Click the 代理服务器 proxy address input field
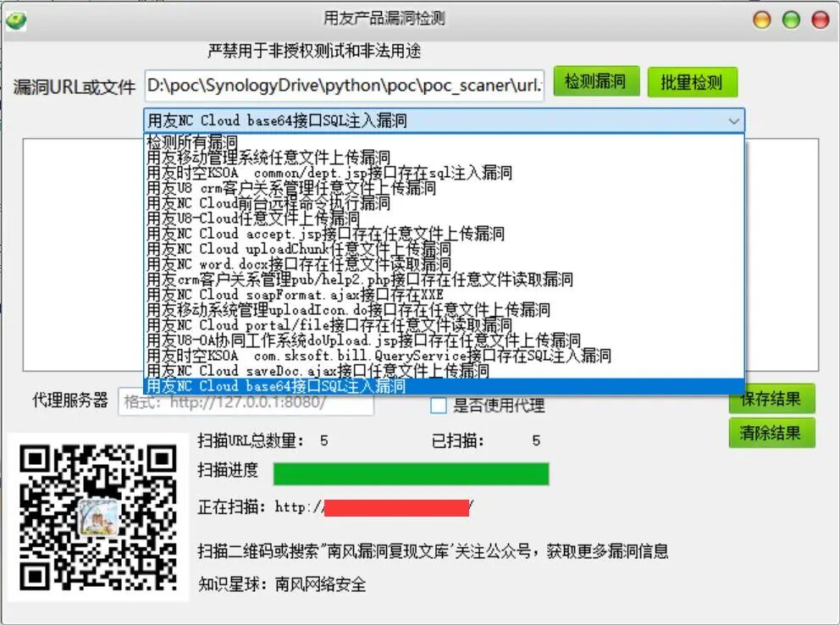 [246, 401]
